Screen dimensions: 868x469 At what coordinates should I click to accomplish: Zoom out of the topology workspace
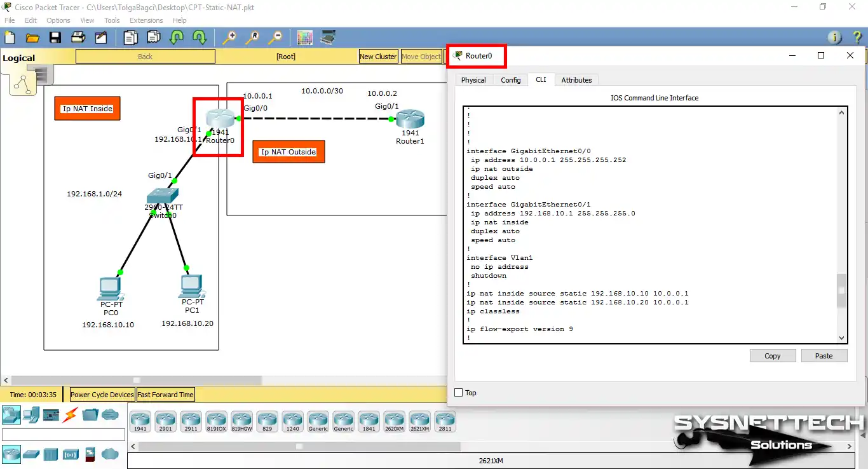[276, 37]
